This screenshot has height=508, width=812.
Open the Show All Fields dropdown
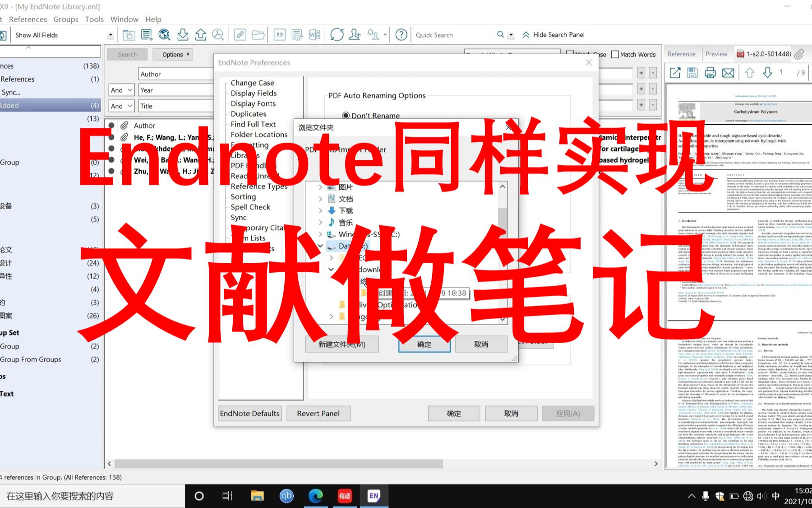tap(110, 35)
